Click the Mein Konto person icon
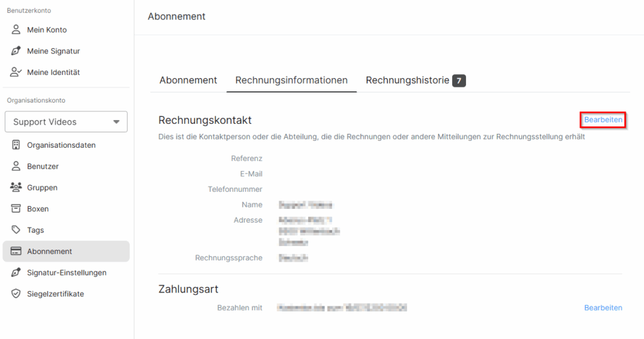This screenshot has height=339, width=644. [x=16, y=30]
